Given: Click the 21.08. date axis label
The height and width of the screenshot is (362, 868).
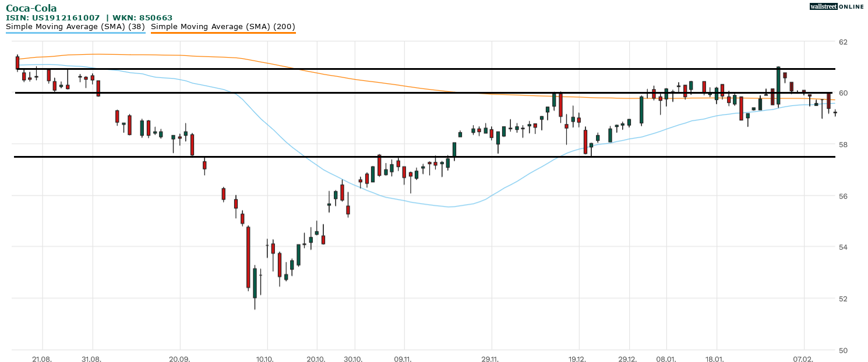Looking at the screenshot, I should [x=42, y=359].
